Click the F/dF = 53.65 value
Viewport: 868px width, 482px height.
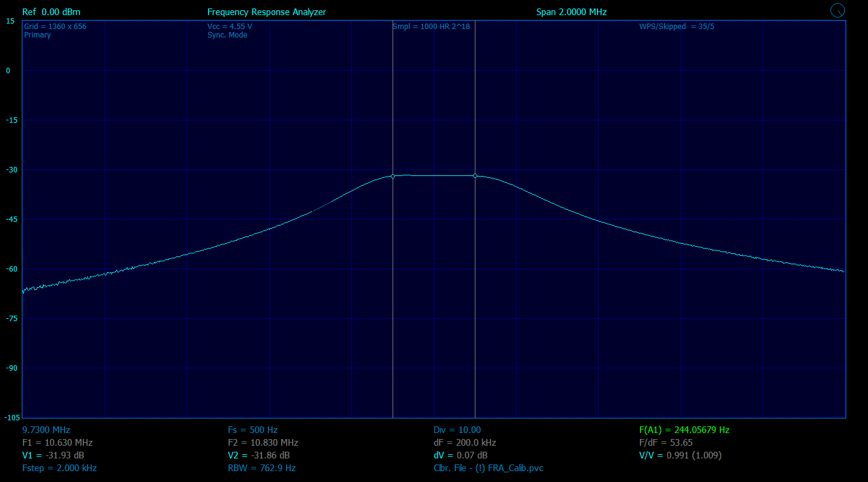(x=666, y=443)
